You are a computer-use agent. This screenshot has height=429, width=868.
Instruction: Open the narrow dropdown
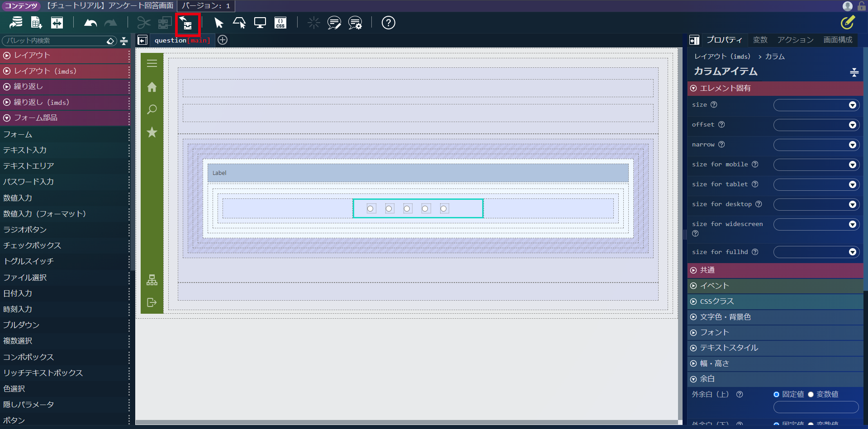(816, 145)
